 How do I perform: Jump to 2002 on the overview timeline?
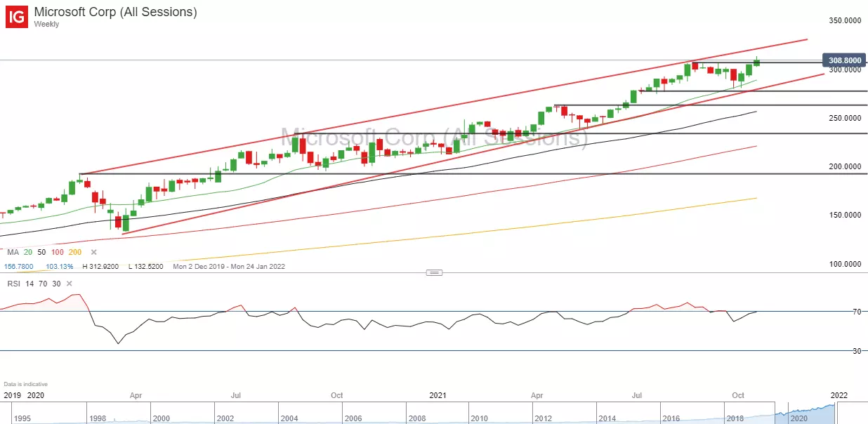[225, 418]
